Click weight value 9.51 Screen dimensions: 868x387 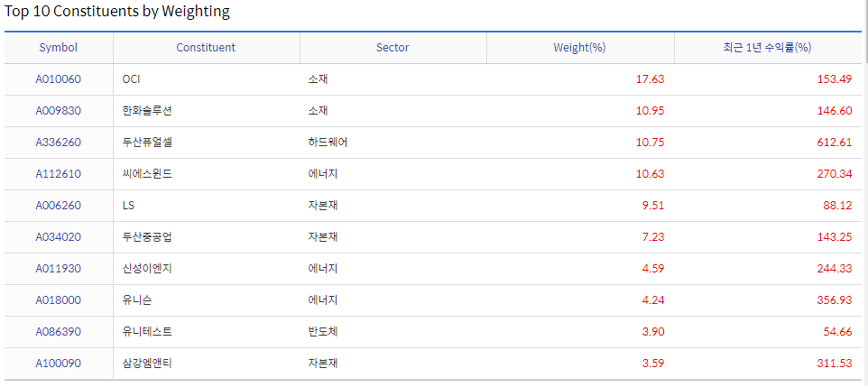pos(652,206)
